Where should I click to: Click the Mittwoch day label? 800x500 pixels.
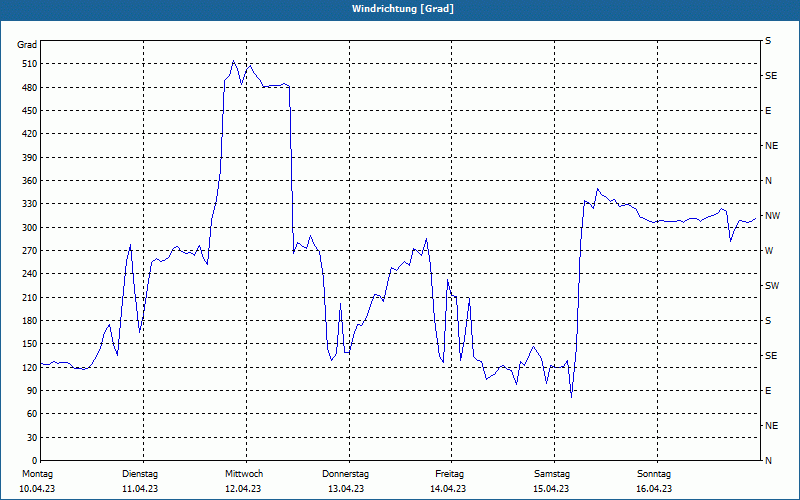point(244,474)
